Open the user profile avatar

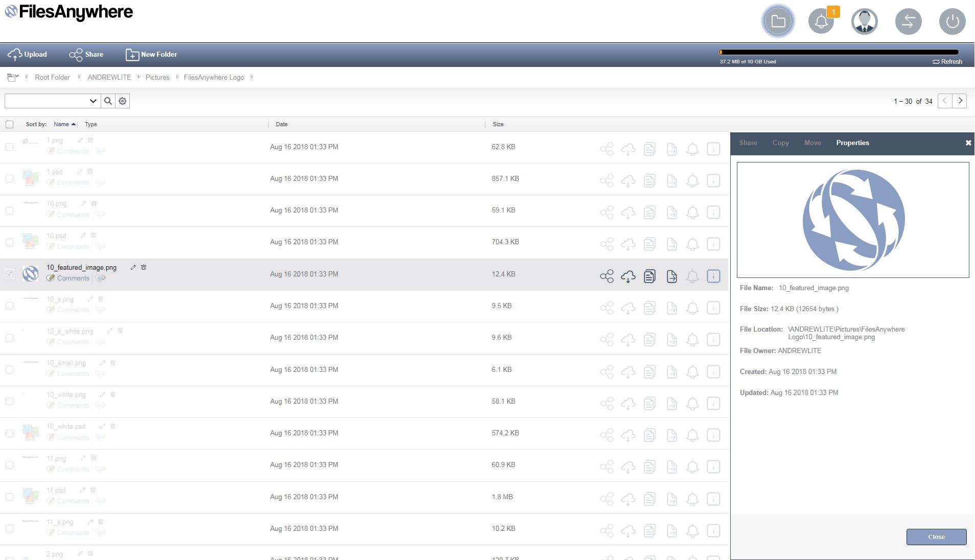tap(864, 21)
